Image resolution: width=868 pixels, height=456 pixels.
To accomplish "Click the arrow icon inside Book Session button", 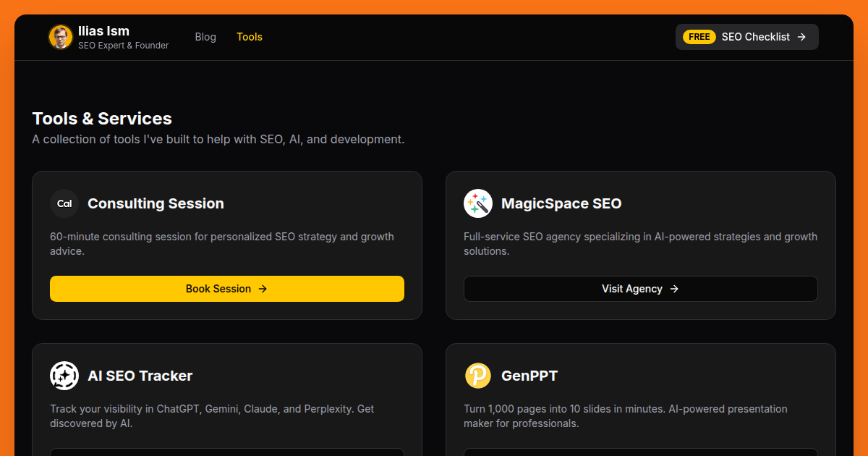I will pyautogui.click(x=265, y=289).
